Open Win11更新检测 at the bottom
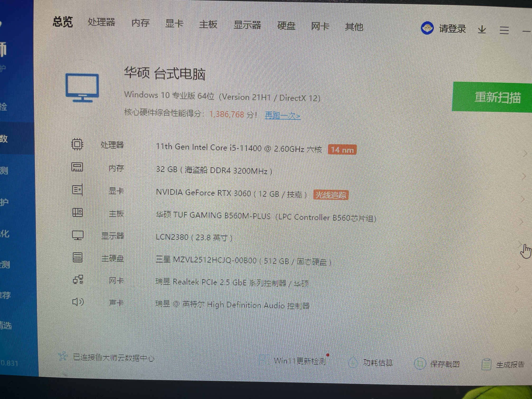The image size is (532, 399). click(x=300, y=361)
